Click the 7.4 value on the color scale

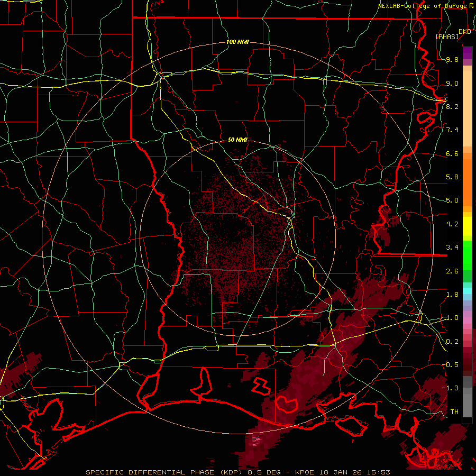(452, 130)
